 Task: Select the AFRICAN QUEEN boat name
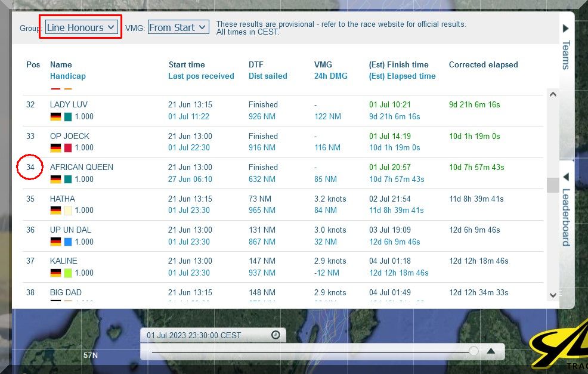click(x=82, y=168)
